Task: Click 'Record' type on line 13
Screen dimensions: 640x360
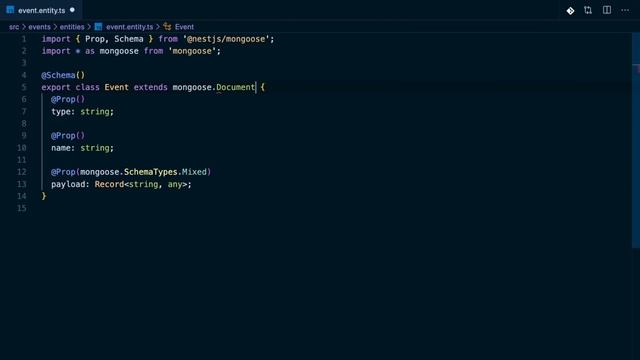Action: 109,184
